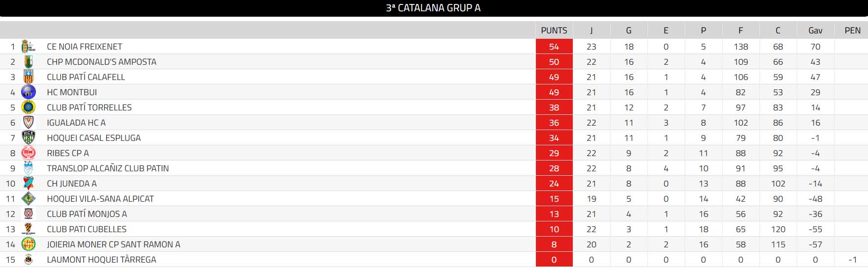Select the PEN column header
The image size is (868, 268).
coord(852,30)
